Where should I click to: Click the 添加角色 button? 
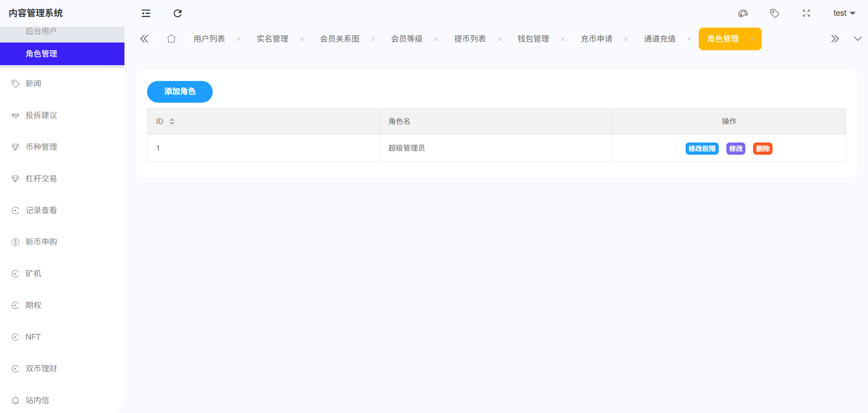coord(180,92)
